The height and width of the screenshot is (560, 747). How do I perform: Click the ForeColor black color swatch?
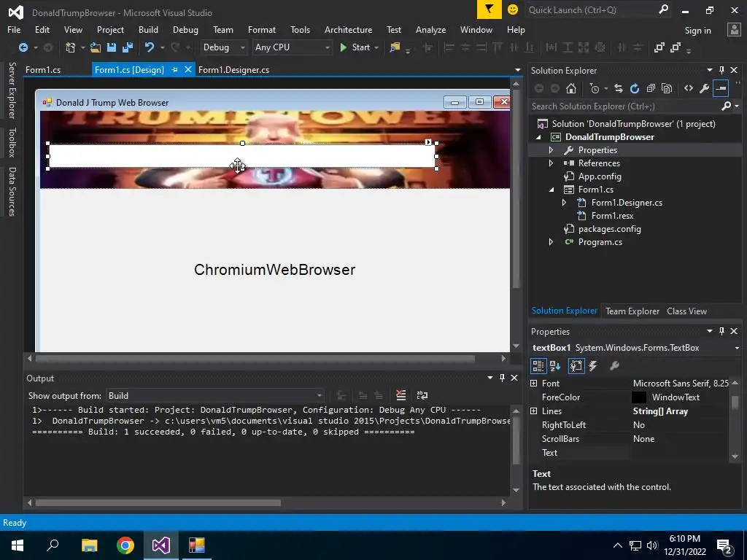[639, 397]
